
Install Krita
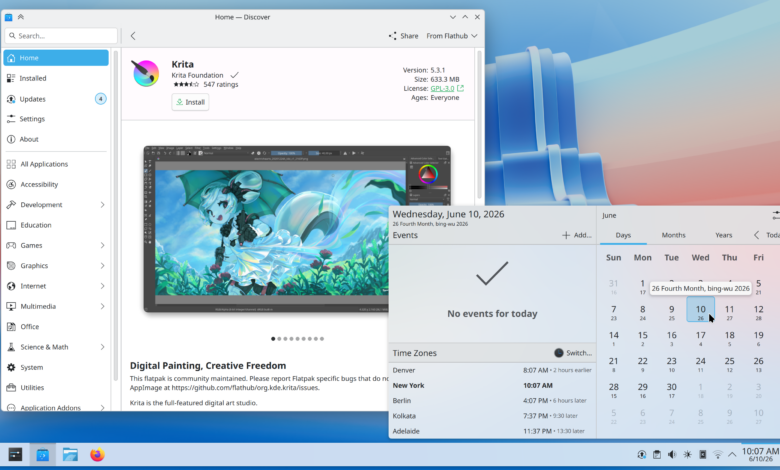190,102
